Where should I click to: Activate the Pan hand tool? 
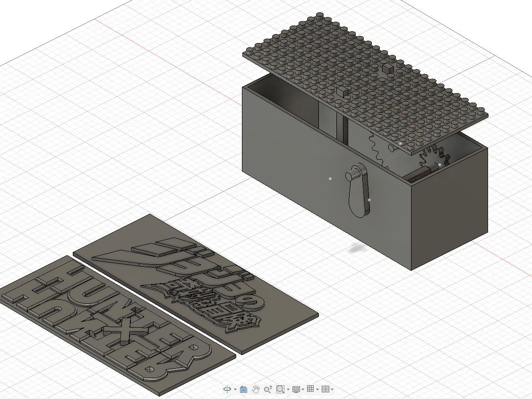(256, 389)
